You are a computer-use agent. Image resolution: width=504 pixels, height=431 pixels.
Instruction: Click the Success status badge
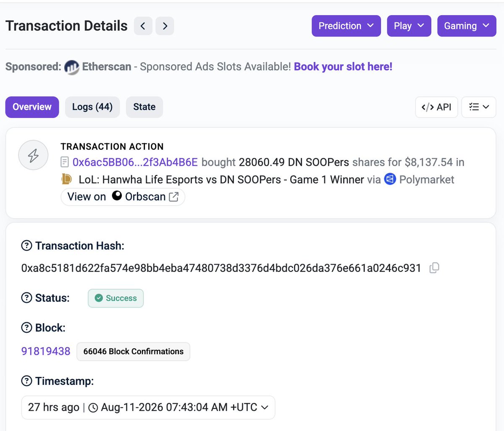point(115,298)
